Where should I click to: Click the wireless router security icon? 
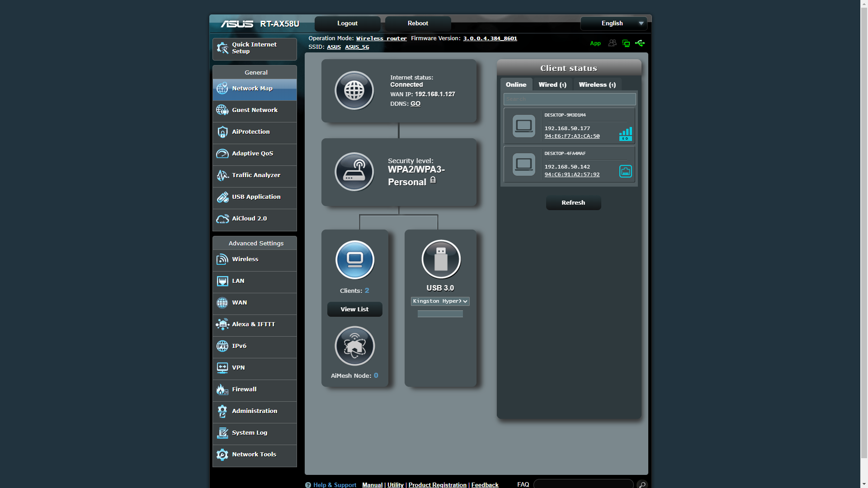tap(354, 172)
